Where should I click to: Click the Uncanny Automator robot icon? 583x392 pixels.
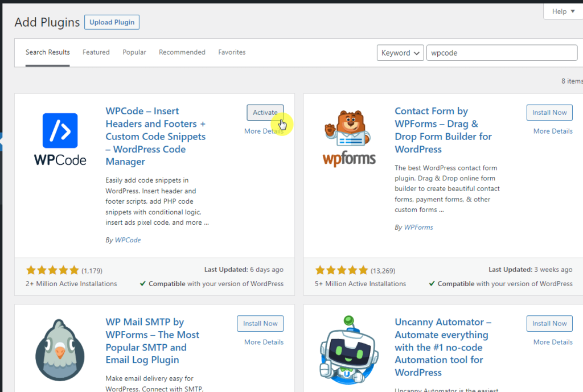[349, 350]
